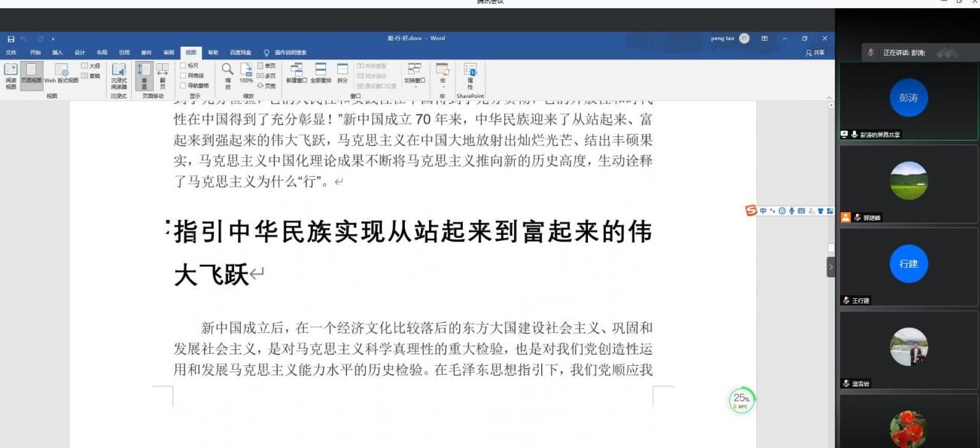980x448 pixels.
Task: Expand the 切换窗口 (Switch Windows) dropdown
Action: tap(415, 74)
